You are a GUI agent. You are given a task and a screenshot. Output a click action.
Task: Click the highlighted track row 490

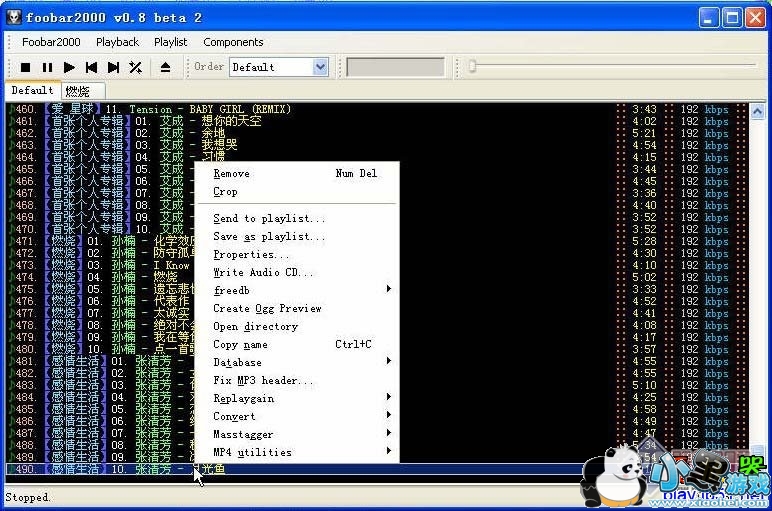tap(377, 469)
